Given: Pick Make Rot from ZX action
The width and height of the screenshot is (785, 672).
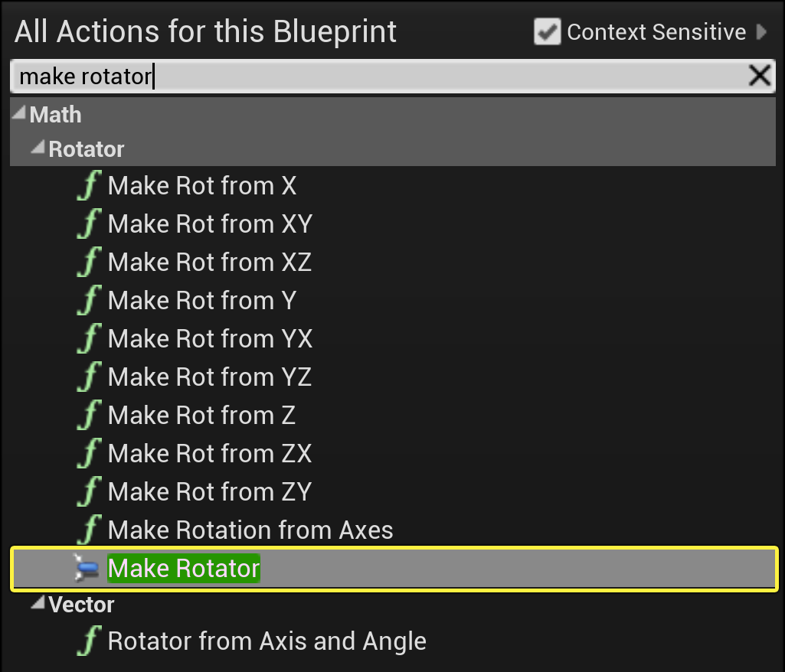Looking at the screenshot, I should (x=210, y=454).
